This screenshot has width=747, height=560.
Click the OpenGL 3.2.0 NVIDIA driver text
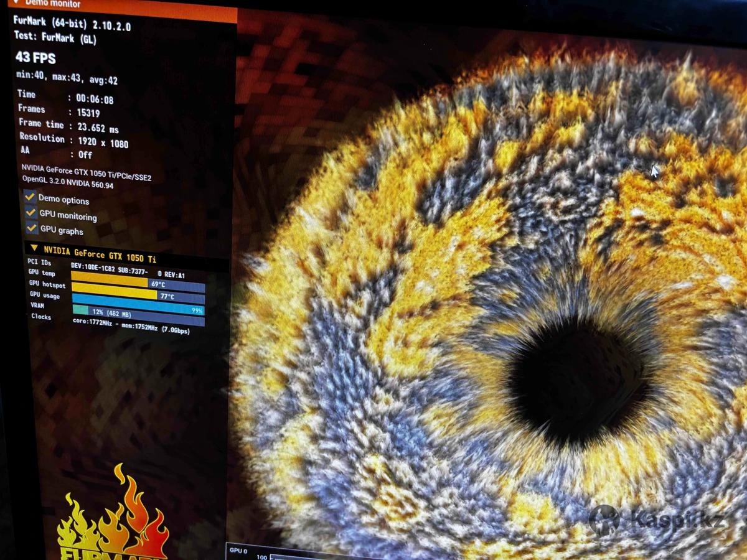68,182
